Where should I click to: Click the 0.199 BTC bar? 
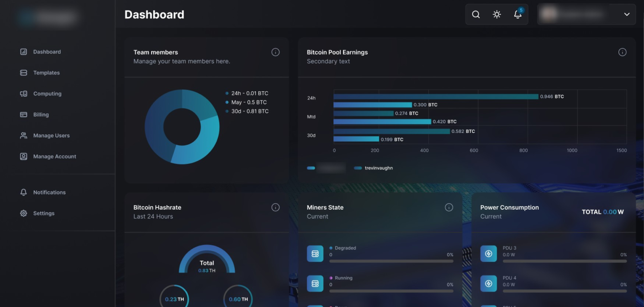(356, 139)
